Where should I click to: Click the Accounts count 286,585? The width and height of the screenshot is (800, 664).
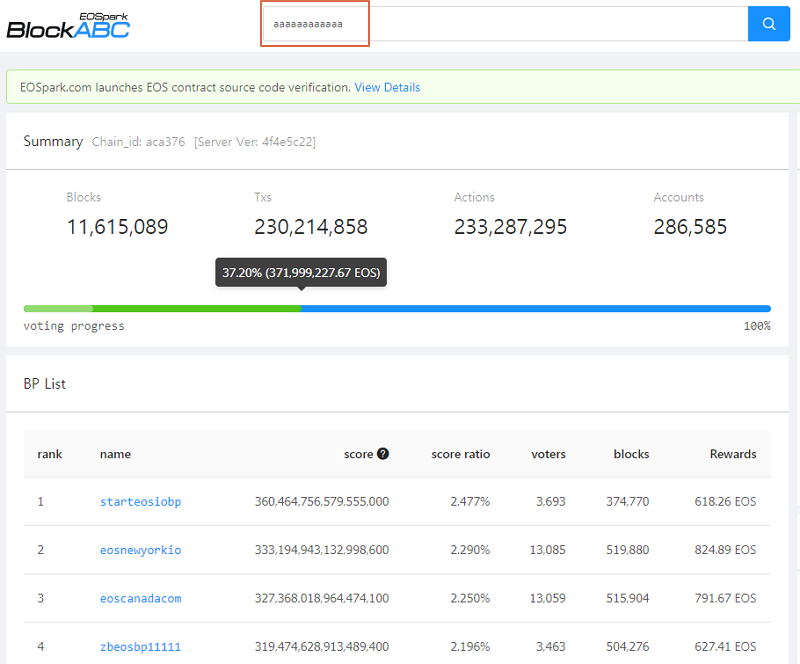[690, 227]
